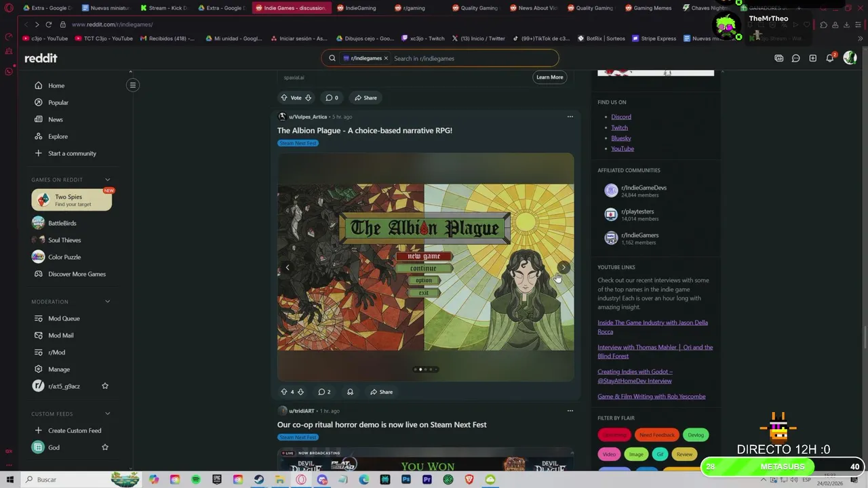Remove the r/indiegames search scope chip
The width and height of the screenshot is (868, 488).
(386, 58)
